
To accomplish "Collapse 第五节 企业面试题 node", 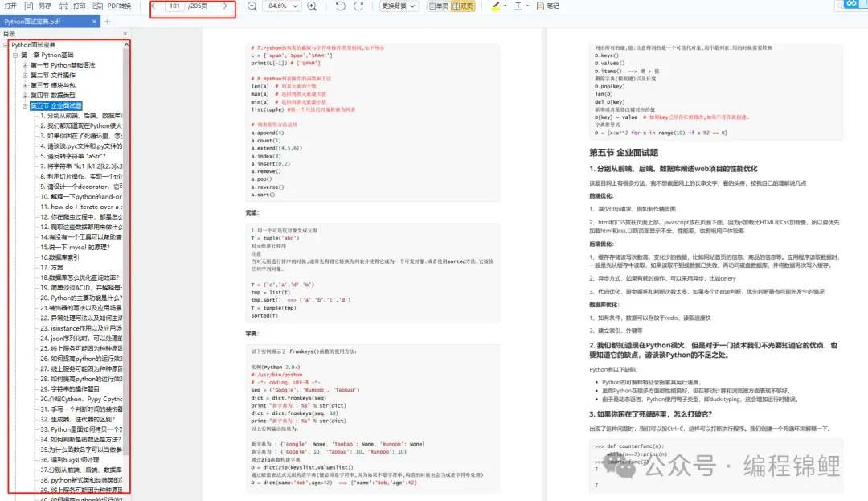I will 25,105.
